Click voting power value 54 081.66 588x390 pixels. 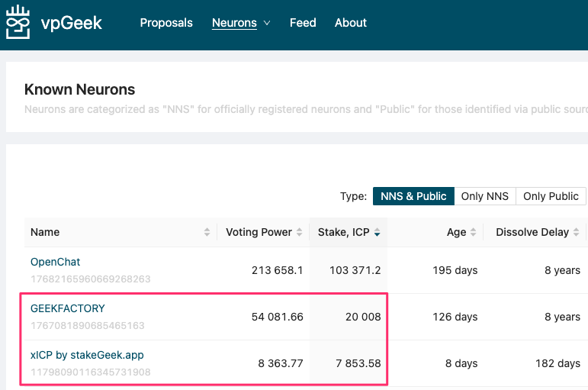point(277,317)
